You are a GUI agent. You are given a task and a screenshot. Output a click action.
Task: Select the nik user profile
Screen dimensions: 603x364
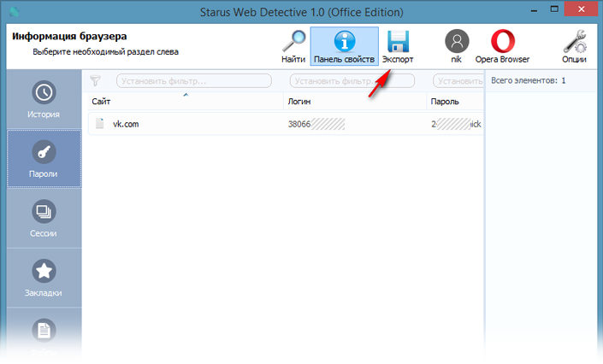[457, 46]
